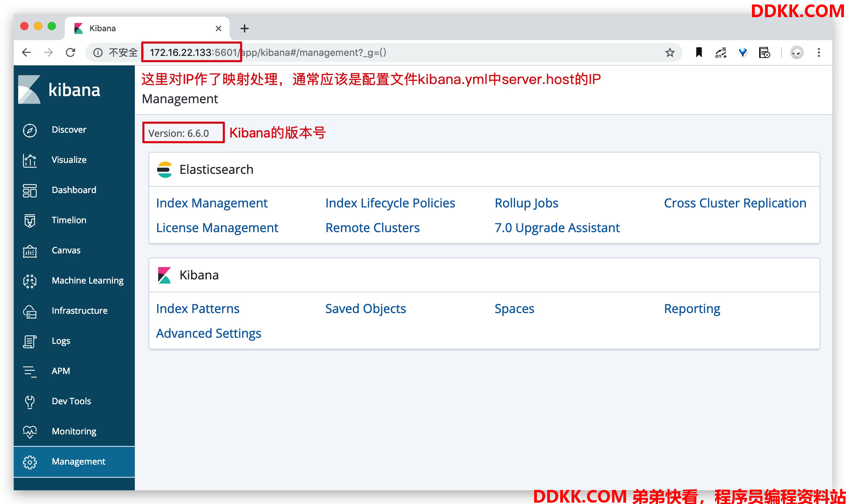Select Infrastructure label in sidebar
Viewport: 846px width, 504px height.
(80, 311)
